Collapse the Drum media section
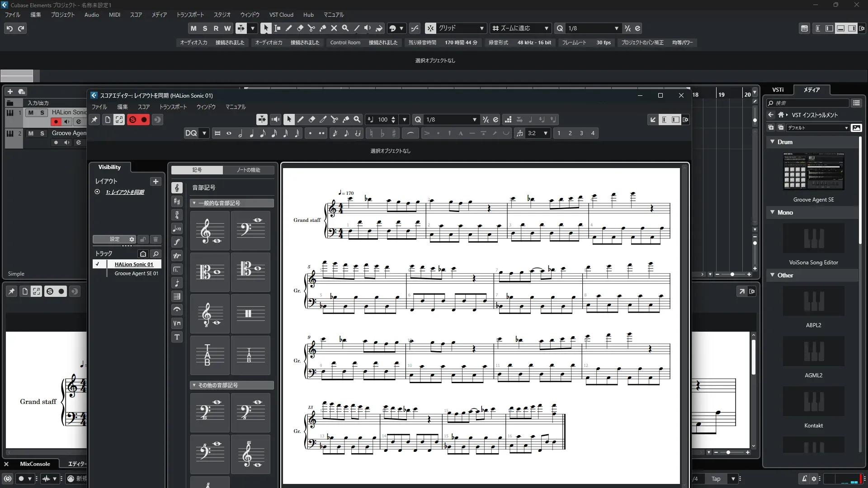 pos(773,142)
